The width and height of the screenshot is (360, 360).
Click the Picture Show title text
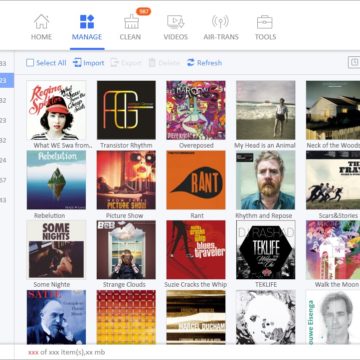124,216
